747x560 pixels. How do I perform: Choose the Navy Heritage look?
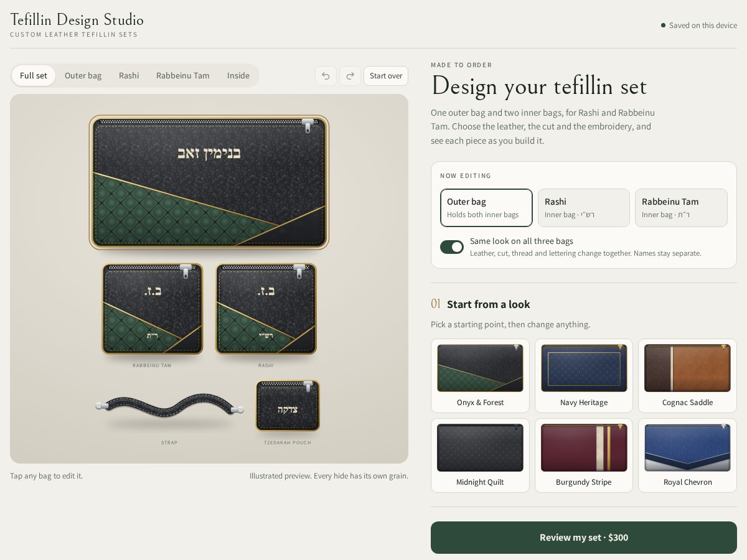tap(584, 376)
